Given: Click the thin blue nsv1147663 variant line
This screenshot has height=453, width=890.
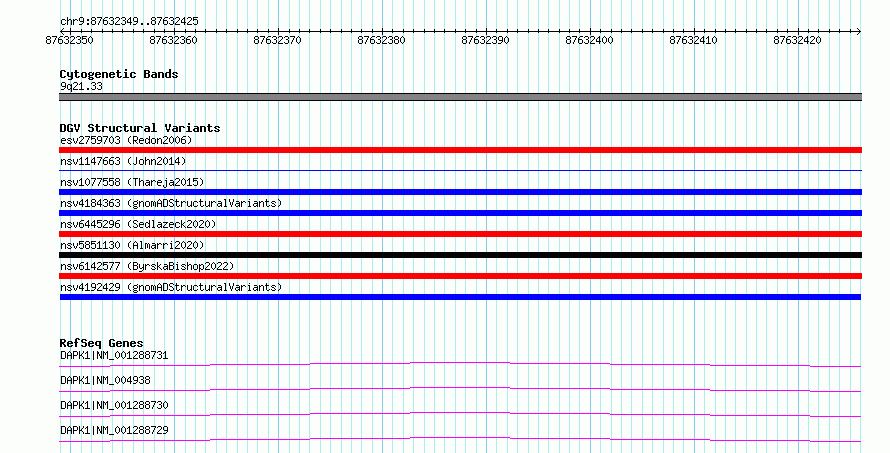Looking at the screenshot, I should click(x=460, y=170).
